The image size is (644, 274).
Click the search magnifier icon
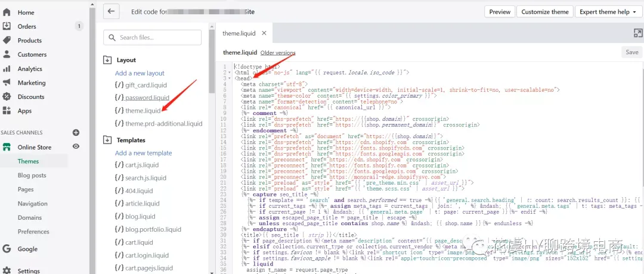[112, 38]
